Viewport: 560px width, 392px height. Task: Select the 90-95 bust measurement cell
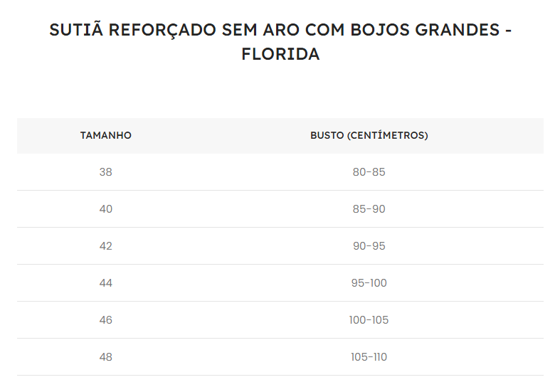(369, 246)
